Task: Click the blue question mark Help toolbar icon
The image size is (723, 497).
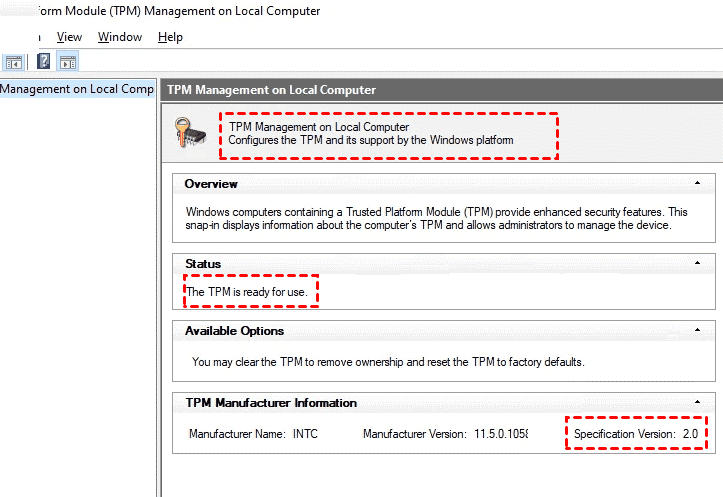Action: 43,61
